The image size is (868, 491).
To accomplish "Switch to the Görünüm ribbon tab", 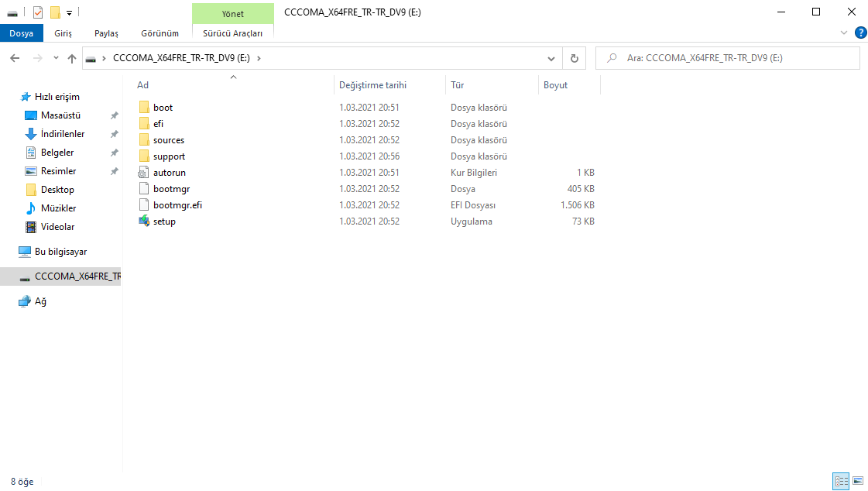I will pyautogui.click(x=160, y=33).
